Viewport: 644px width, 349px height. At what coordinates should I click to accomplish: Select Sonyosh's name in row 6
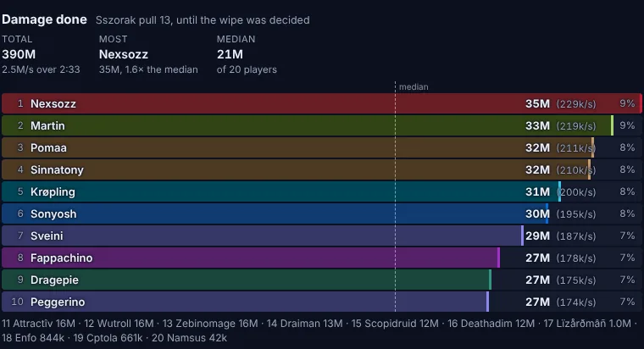click(53, 214)
